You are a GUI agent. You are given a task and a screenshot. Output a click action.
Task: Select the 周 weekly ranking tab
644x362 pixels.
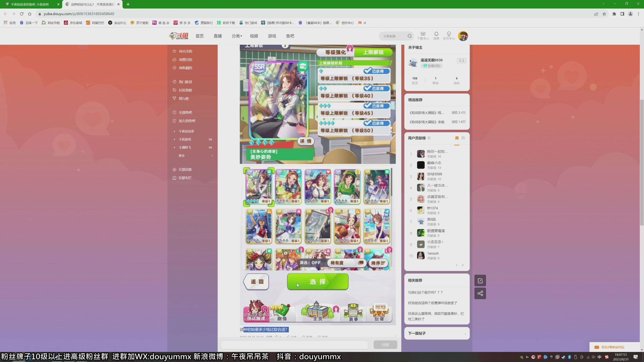click(457, 138)
